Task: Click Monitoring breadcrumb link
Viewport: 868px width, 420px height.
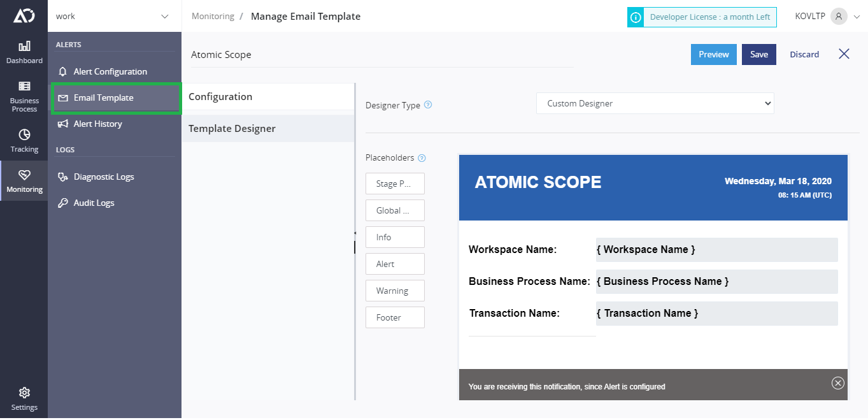Action: pyautogui.click(x=213, y=16)
